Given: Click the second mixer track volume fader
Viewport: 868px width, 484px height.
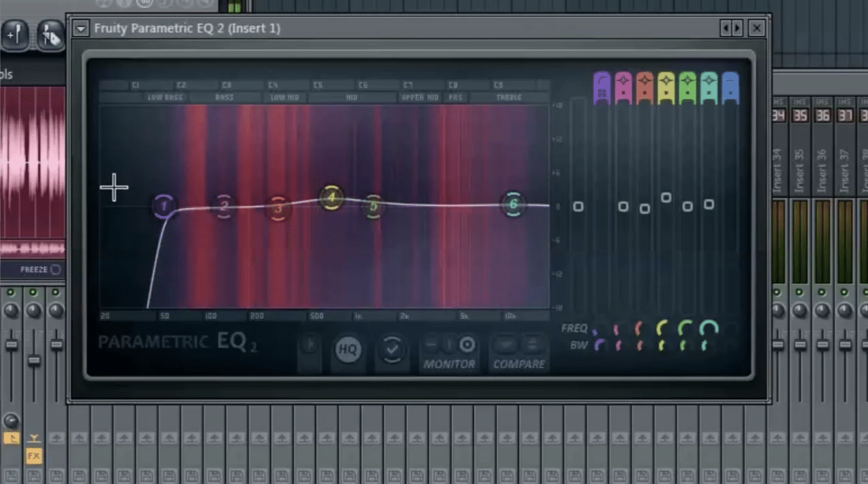Looking at the screenshot, I should (x=34, y=360).
